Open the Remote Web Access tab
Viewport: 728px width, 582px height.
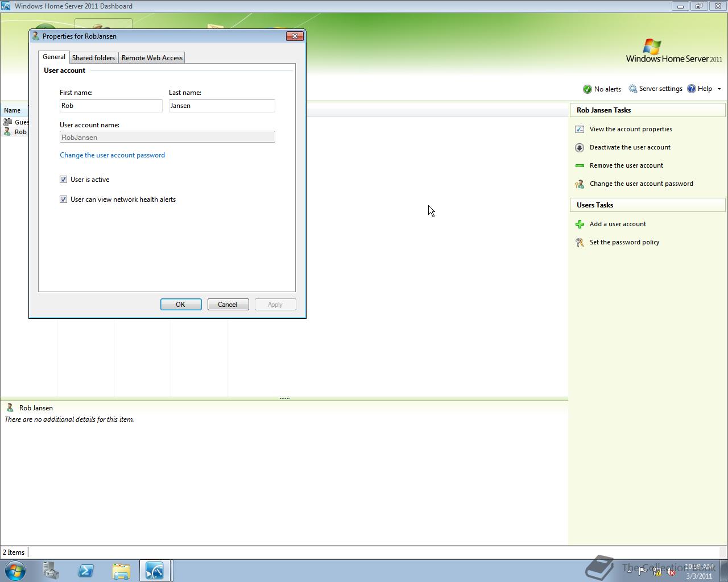[152, 57]
